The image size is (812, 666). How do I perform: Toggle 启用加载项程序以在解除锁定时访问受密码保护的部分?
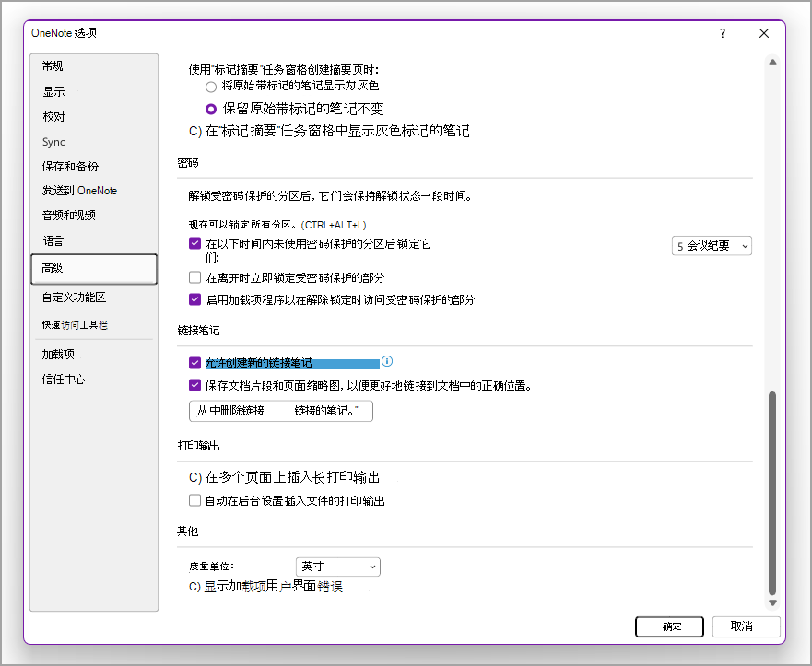click(x=194, y=299)
